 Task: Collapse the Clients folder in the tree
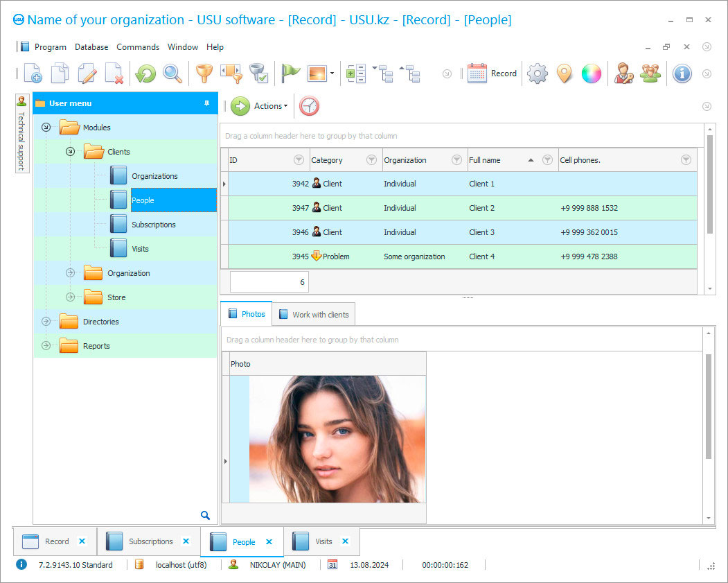click(x=70, y=151)
